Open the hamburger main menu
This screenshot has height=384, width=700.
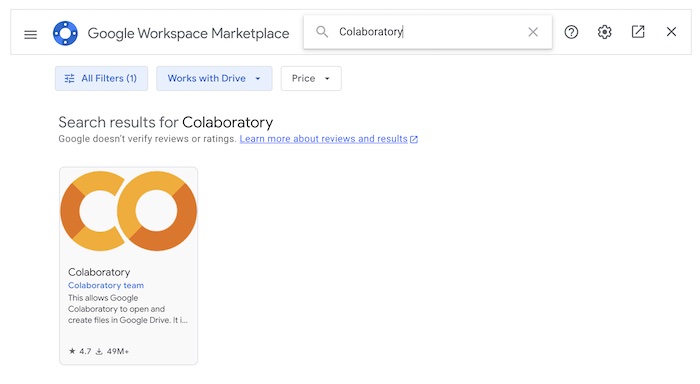pos(30,34)
